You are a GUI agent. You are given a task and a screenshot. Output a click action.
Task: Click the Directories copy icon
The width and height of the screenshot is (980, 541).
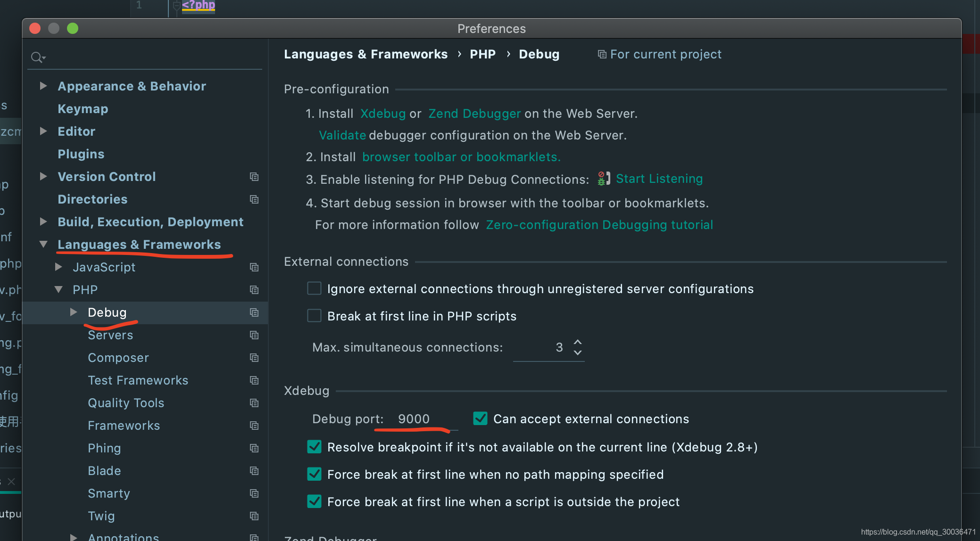[x=255, y=198]
